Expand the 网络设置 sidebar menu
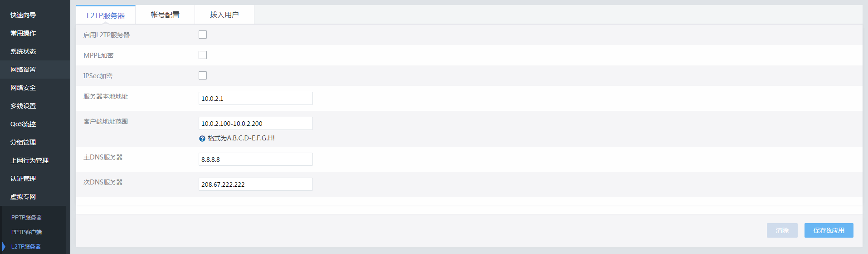This screenshot has width=868, height=254. (23, 70)
